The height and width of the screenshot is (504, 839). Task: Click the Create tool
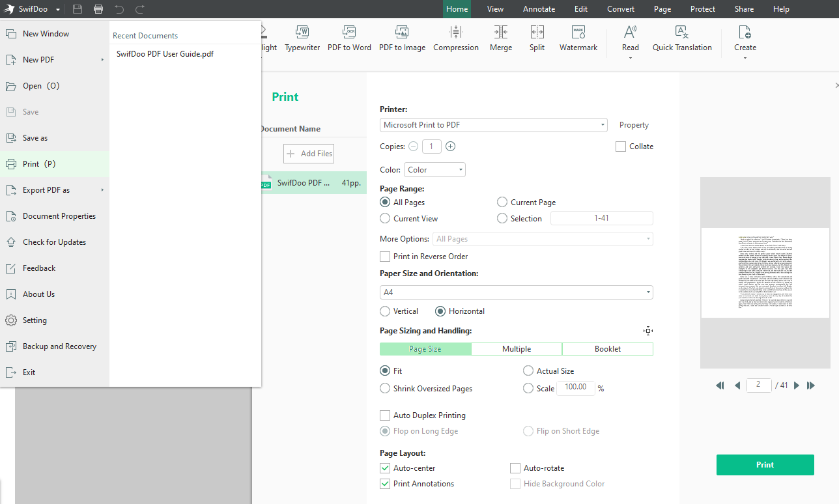click(745, 39)
